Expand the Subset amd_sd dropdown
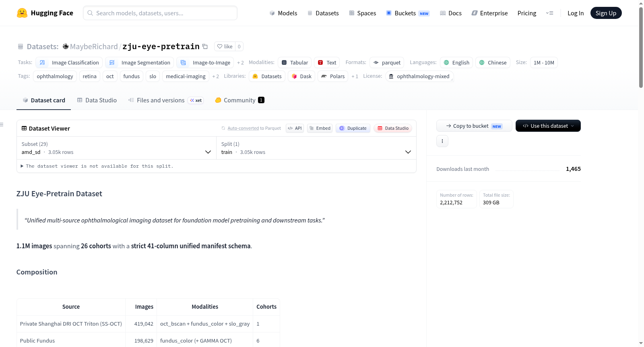644x347 pixels. [x=116, y=148]
